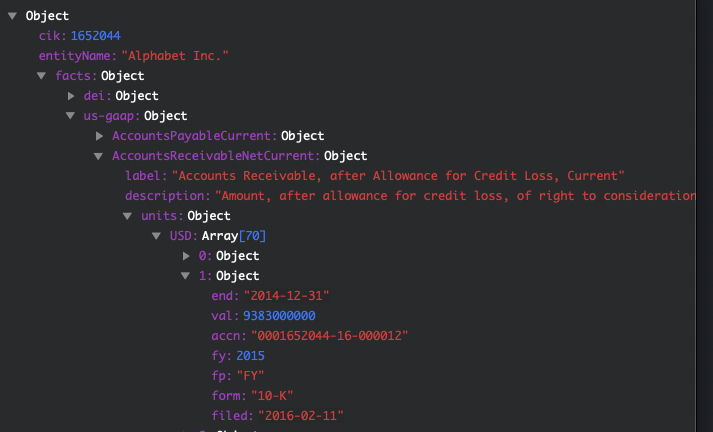Select the end value "2014-12-31"
The image size is (713, 432).
pos(286,296)
